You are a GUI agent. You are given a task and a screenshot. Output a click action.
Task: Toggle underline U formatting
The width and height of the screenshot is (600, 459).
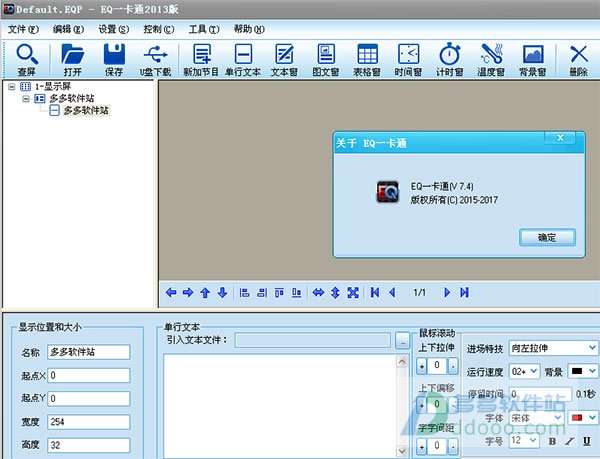pyautogui.click(x=587, y=441)
